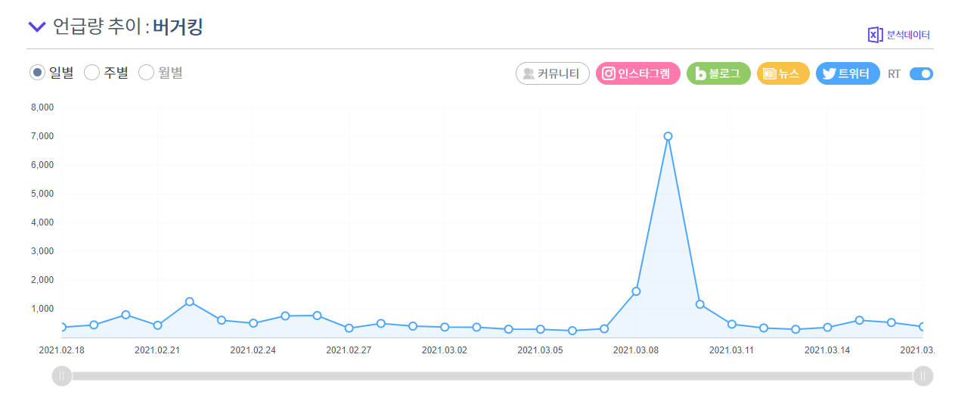Click the data point on 2021.02.20

126,315
